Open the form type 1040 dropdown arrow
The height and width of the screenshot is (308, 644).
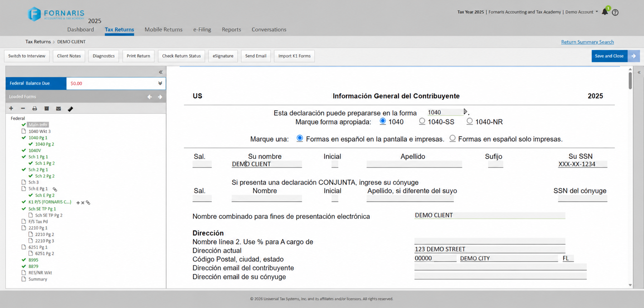click(x=465, y=112)
